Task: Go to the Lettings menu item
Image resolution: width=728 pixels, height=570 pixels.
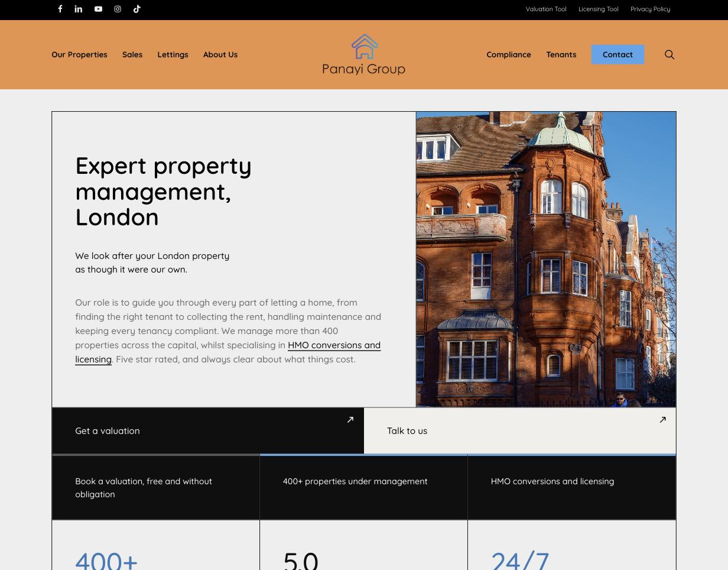Action: coord(173,54)
